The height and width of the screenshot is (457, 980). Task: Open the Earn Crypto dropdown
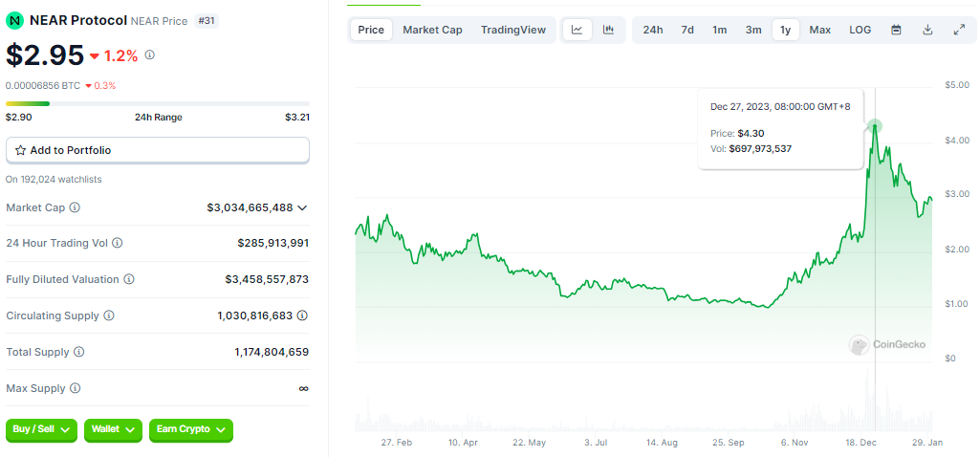point(191,430)
